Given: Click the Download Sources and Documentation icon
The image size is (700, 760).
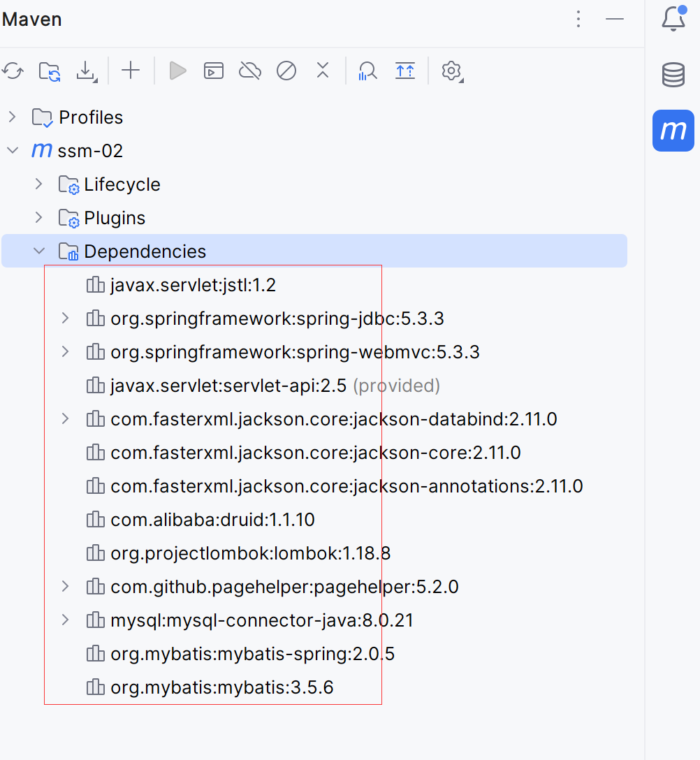Looking at the screenshot, I should point(86,71).
